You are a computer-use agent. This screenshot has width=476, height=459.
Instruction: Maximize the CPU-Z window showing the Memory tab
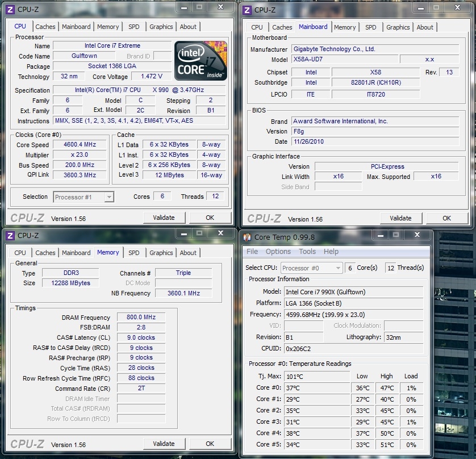(x=199, y=233)
